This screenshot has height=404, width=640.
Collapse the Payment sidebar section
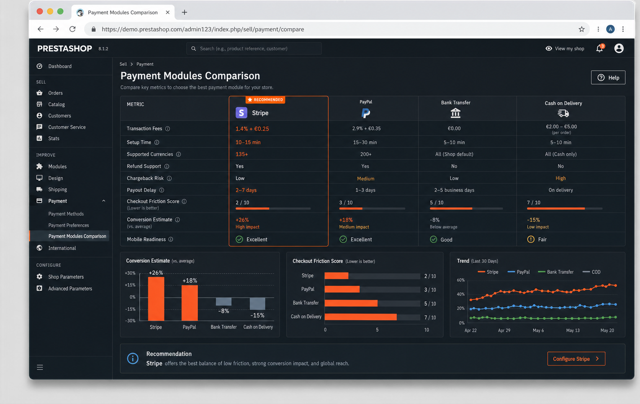pos(104,201)
